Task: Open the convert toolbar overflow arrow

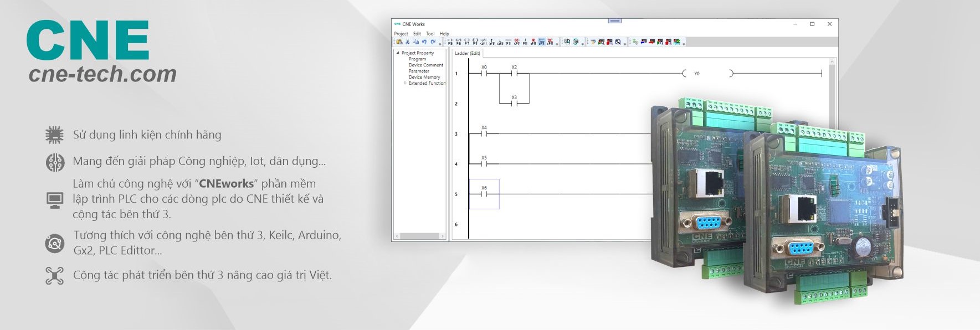Action: tap(583, 43)
